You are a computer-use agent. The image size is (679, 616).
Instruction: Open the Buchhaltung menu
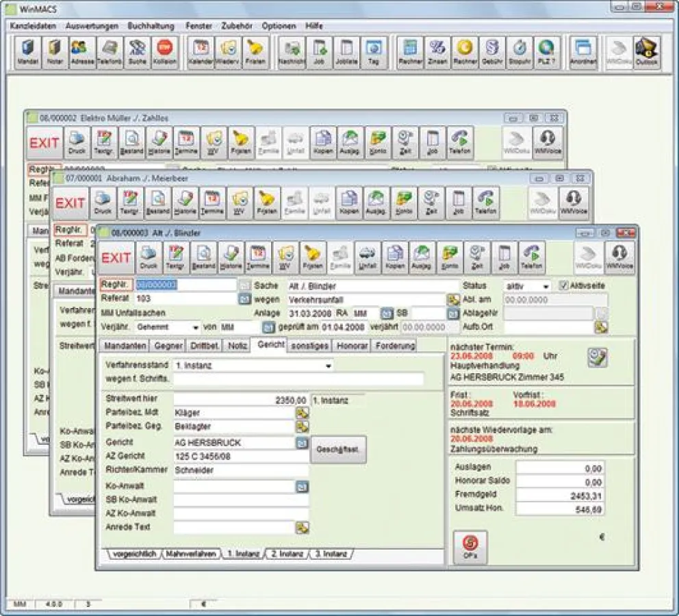[150, 25]
